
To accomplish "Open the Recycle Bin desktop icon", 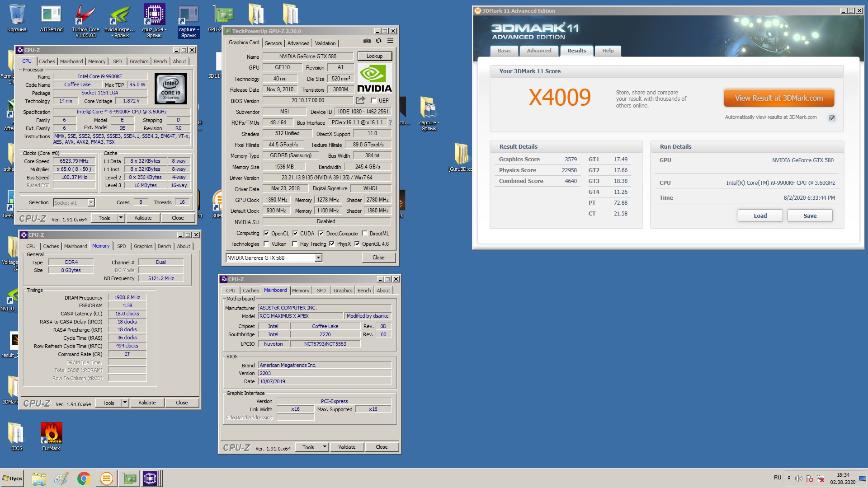I will [x=17, y=18].
